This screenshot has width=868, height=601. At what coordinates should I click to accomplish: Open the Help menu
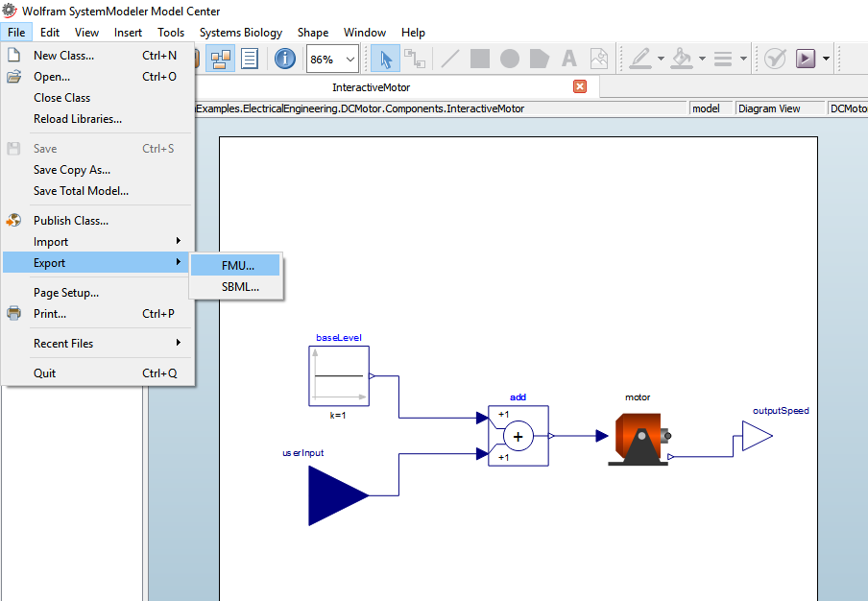(413, 33)
